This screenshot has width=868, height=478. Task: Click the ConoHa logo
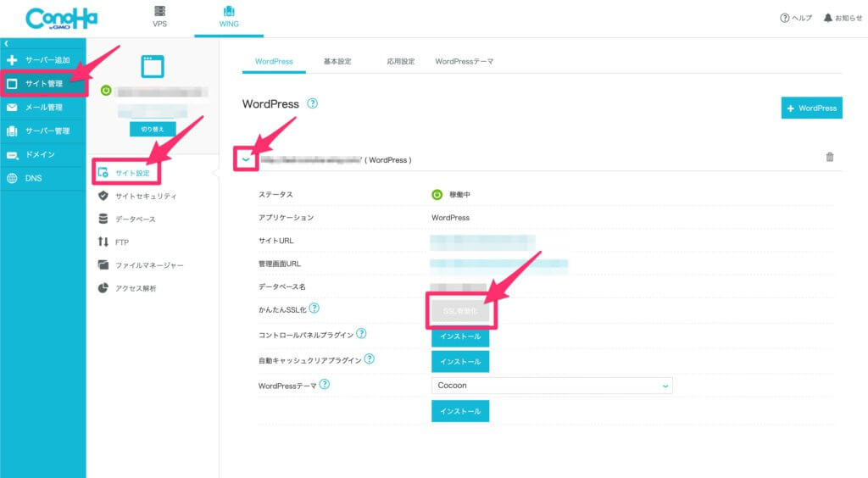pos(61,19)
